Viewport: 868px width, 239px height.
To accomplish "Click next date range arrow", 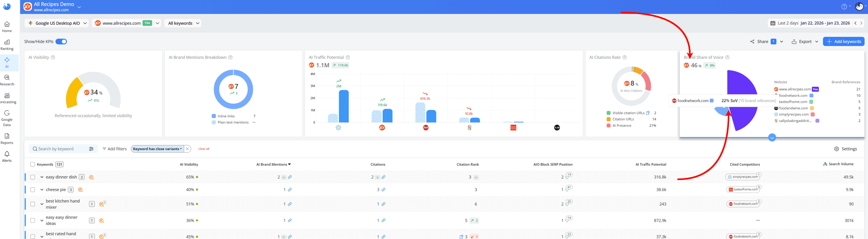I will click(x=861, y=23).
